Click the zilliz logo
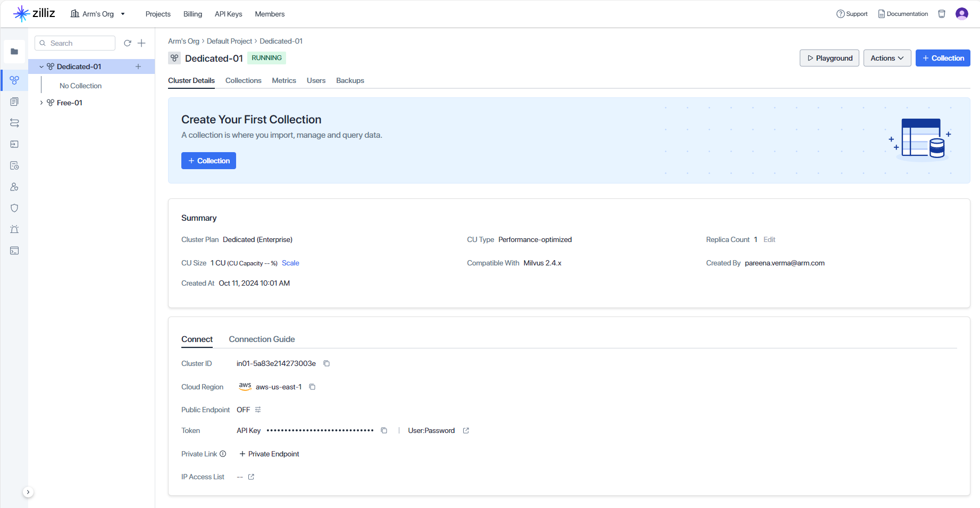 tap(34, 13)
